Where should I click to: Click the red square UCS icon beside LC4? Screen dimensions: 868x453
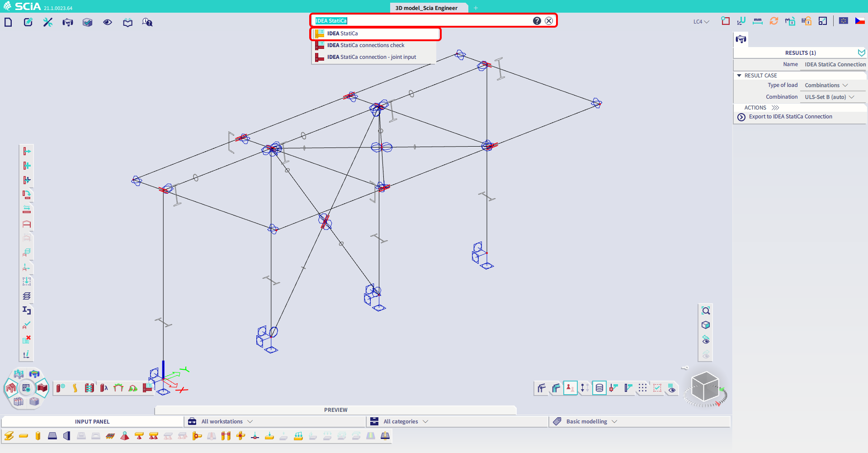[726, 21]
